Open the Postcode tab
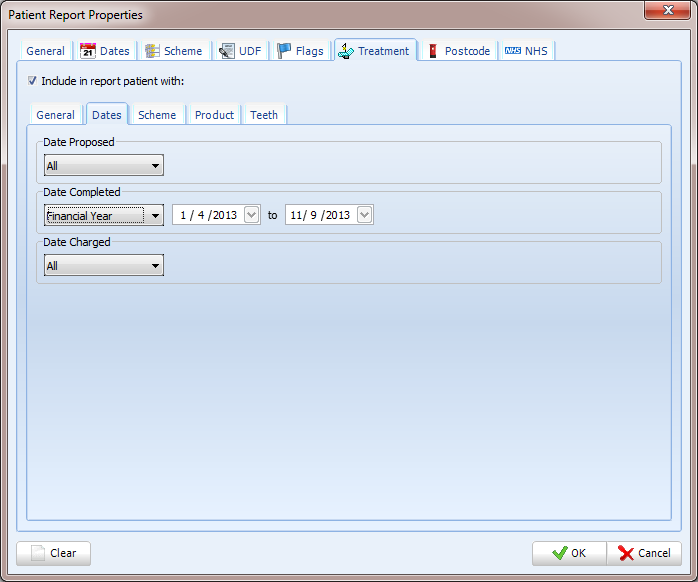This screenshot has width=698, height=582. tap(459, 51)
